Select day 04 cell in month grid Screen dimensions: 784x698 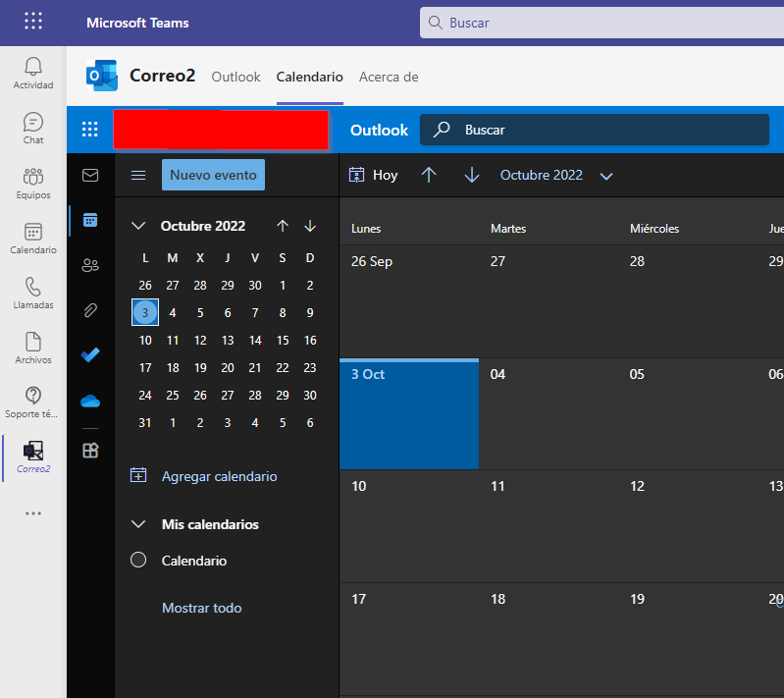(548, 414)
